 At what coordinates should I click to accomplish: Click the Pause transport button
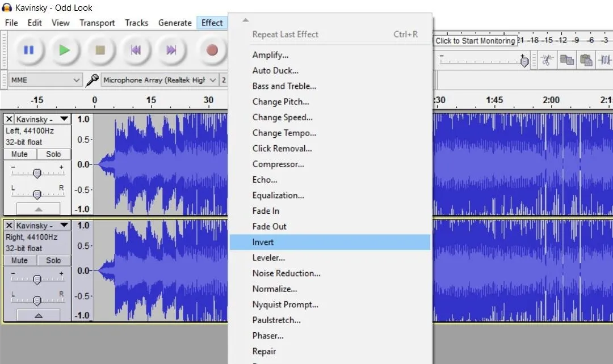[x=28, y=50]
